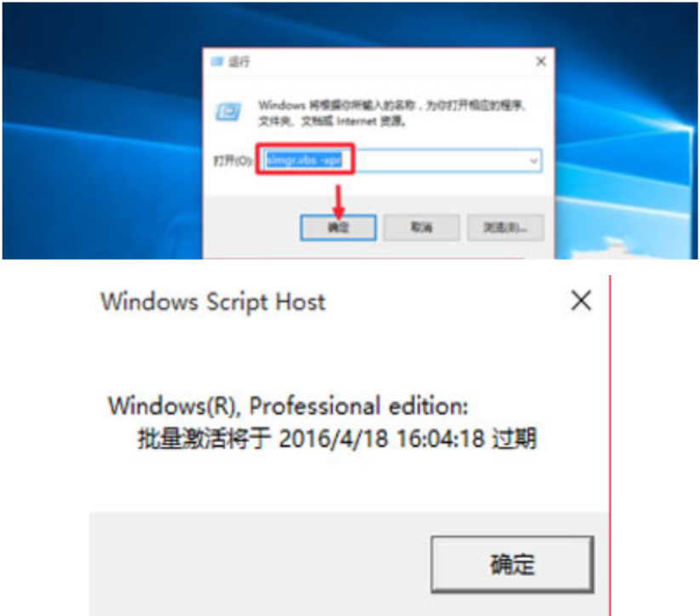700x616 pixels.
Task: Click the gray footer area of Script Host dialog
Action: 259,564
